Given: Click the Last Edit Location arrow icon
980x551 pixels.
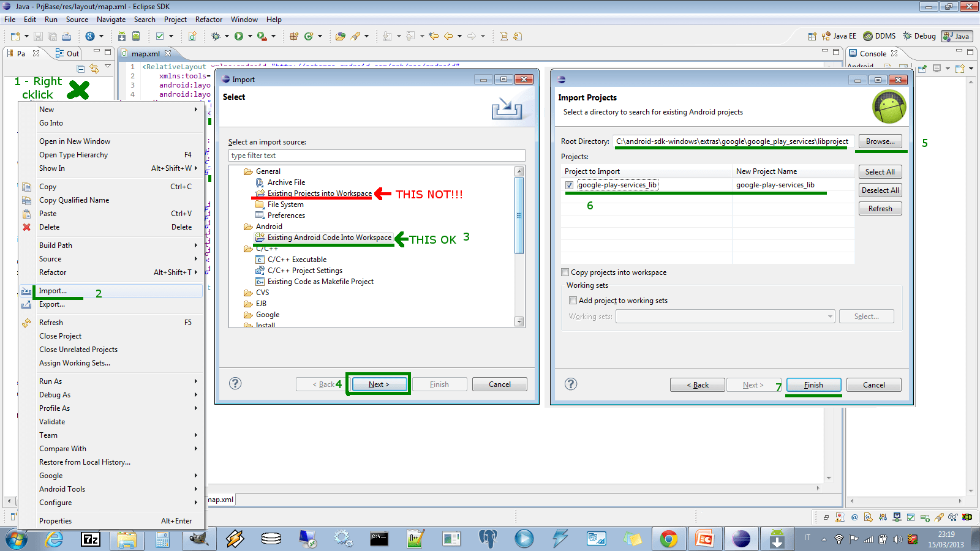Looking at the screenshot, I should pos(434,36).
